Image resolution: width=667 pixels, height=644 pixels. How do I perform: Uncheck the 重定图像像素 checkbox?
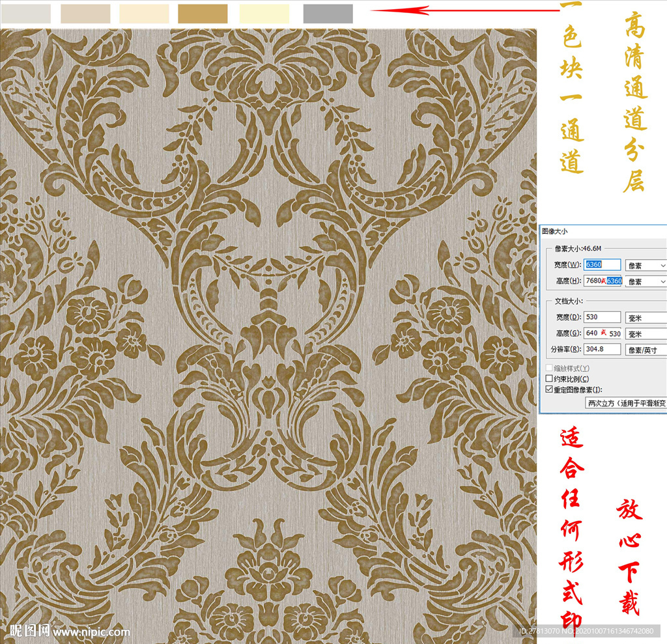coord(549,389)
